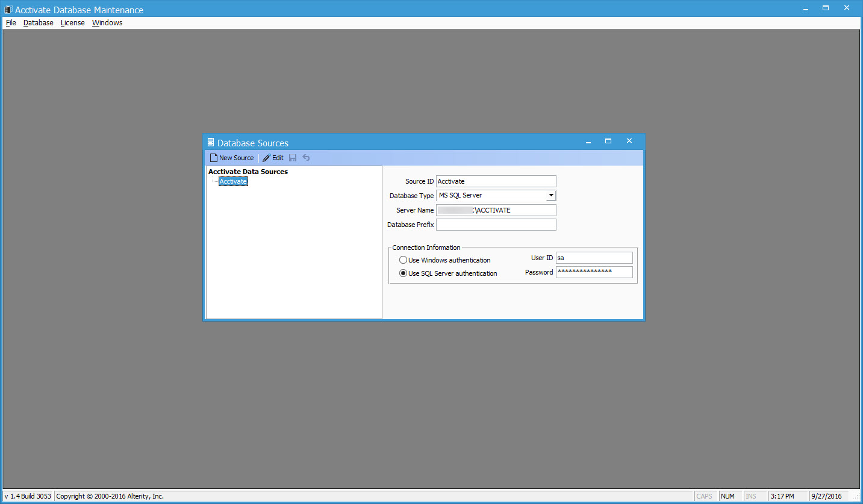Select Use Windows authentication option
The height and width of the screenshot is (504, 863).
(x=445, y=260)
